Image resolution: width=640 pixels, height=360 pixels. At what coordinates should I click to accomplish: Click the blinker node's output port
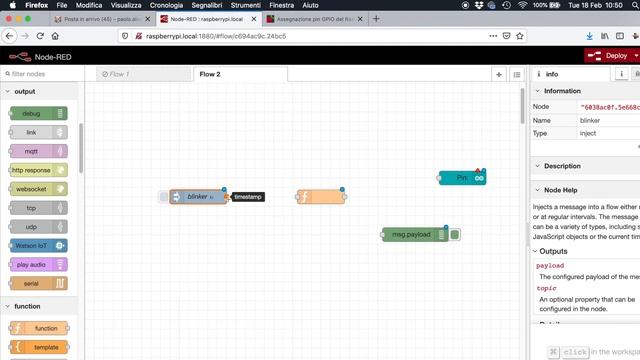click(x=227, y=197)
